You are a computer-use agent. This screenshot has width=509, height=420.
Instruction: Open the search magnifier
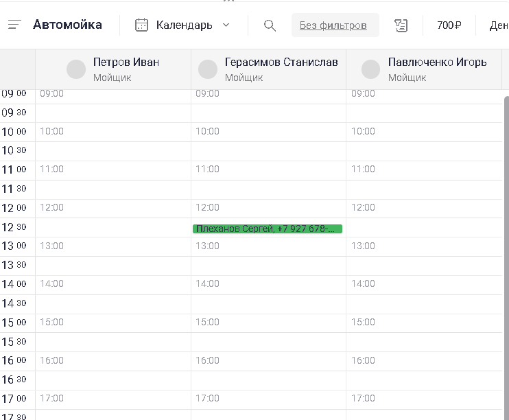tap(270, 25)
